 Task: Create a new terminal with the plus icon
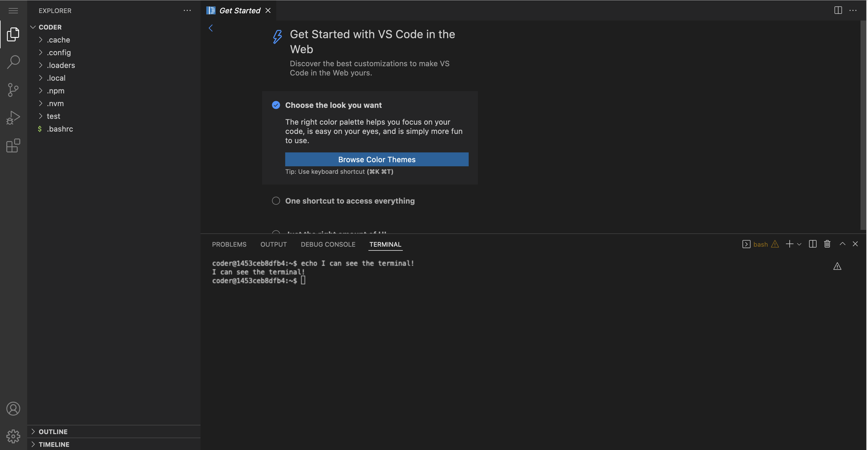pos(789,244)
